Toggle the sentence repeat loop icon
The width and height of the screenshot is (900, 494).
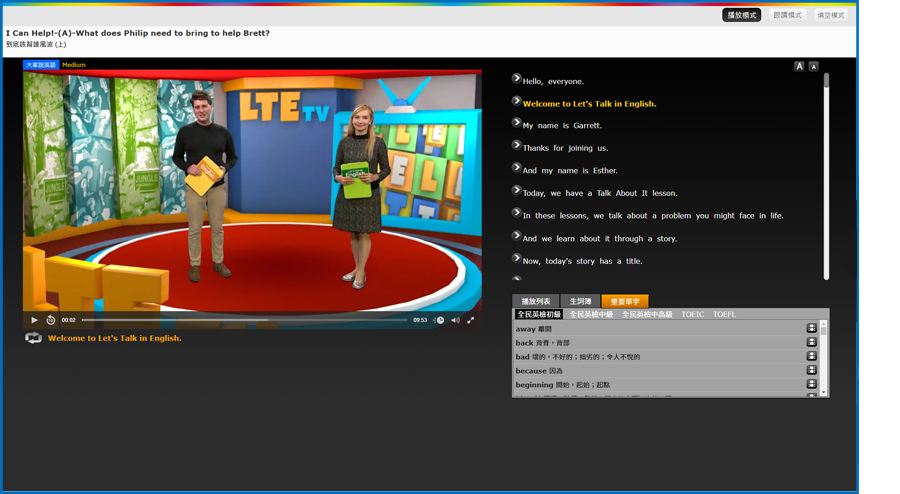[x=33, y=338]
